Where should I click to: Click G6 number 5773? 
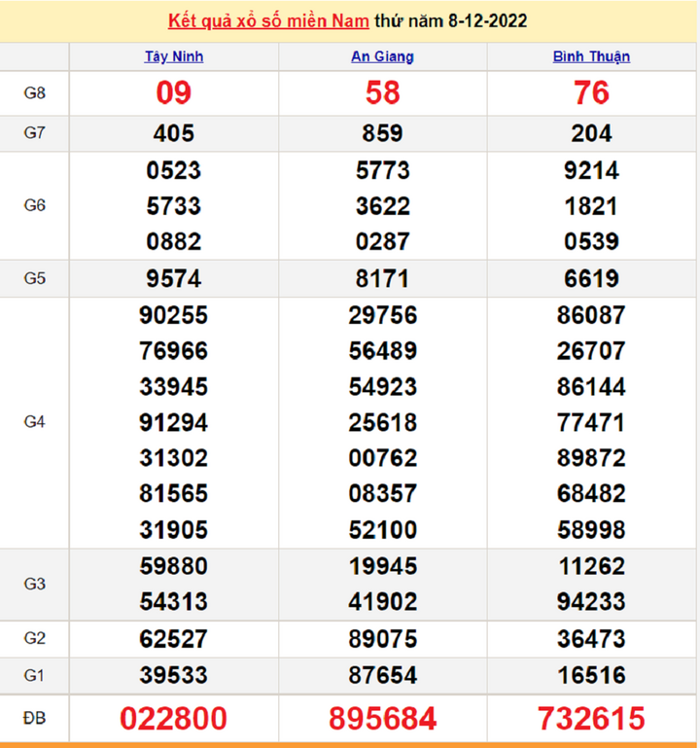pyautogui.click(x=382, y=170)
